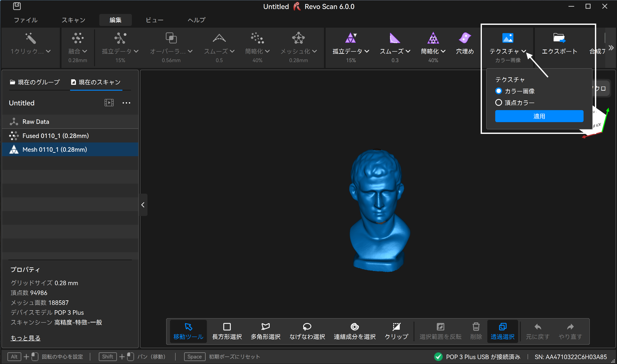
Task: Click the save icon in title bar
Action: point(17,6)
